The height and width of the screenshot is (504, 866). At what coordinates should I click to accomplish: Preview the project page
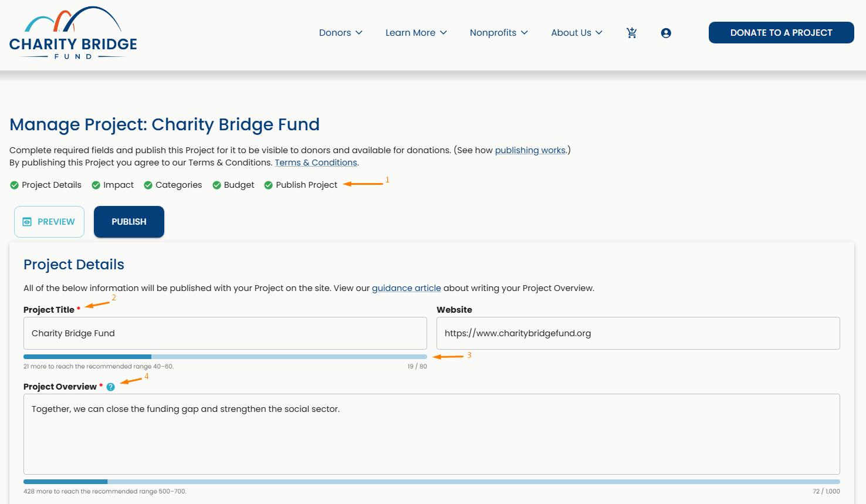(49, 222)
